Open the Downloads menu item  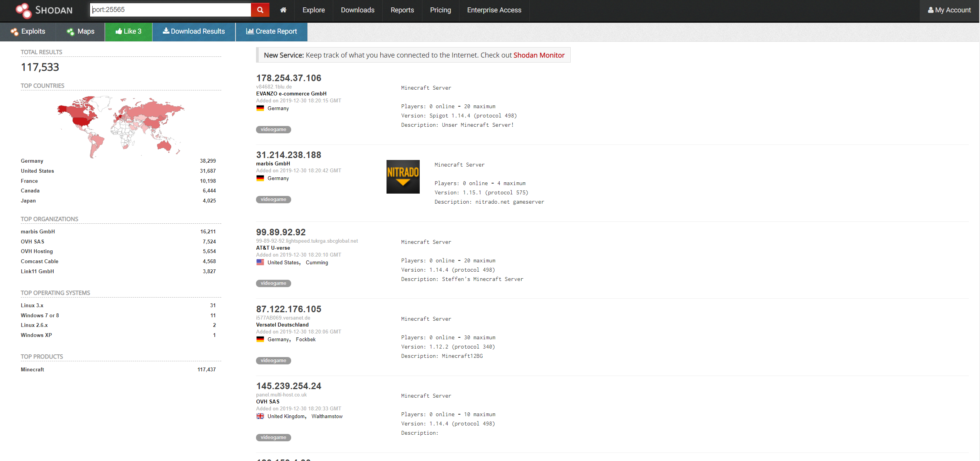tap(358, 10)
